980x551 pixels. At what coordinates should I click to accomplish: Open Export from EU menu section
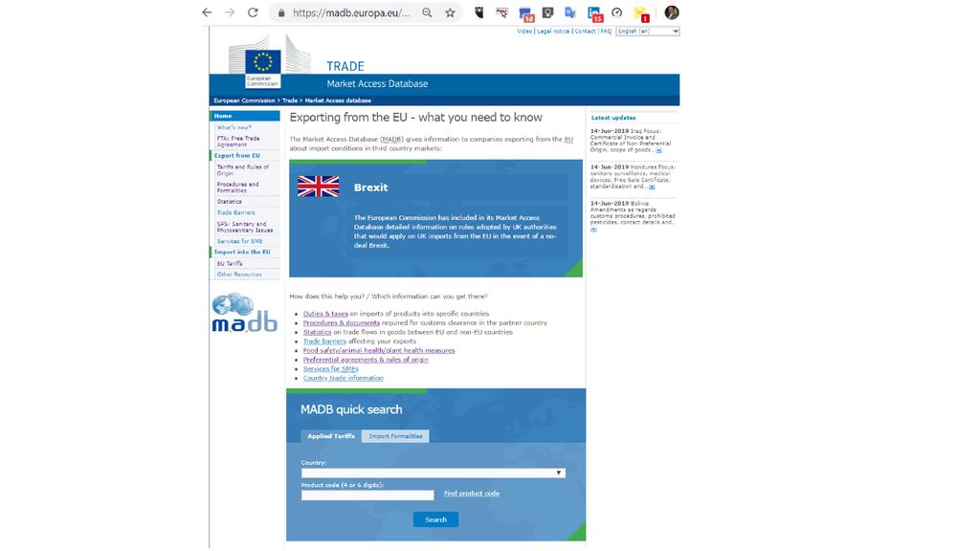pos(237,156)
